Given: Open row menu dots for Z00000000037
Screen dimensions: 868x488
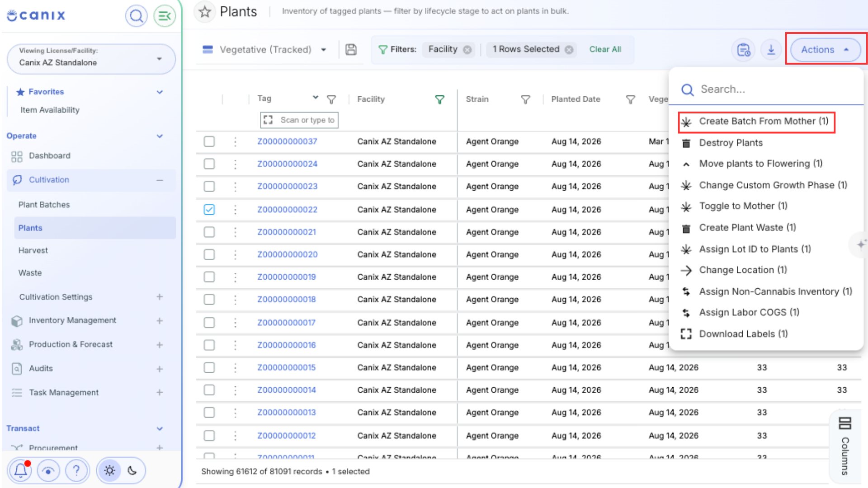Looking at the screenshot, I should point(235,141).
